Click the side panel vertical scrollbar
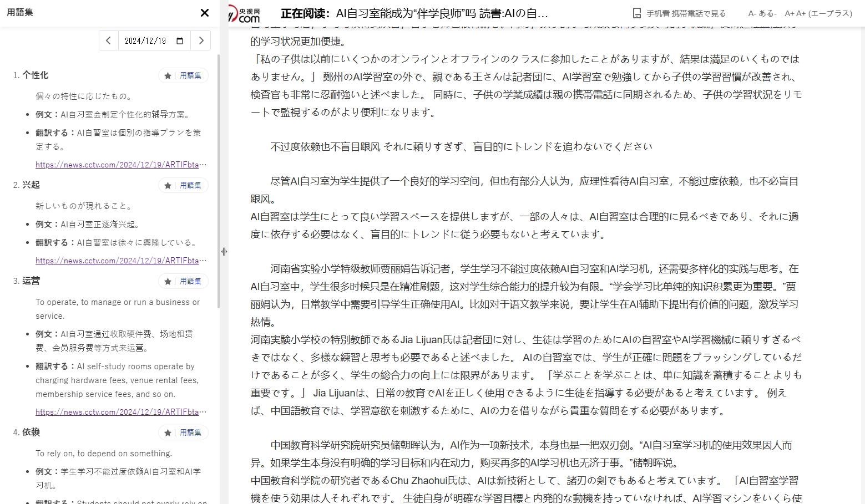865x504 pixels. coord(218,181)
